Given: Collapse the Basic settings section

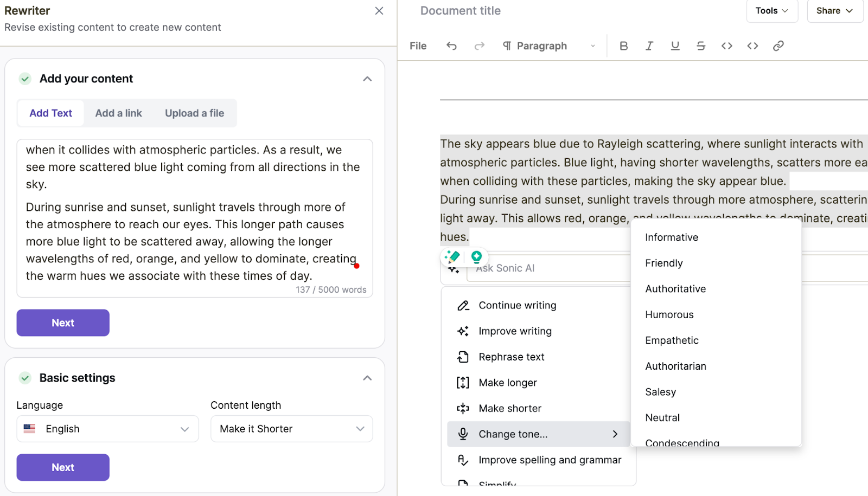Looking at the screenshot, I should 367,378.
